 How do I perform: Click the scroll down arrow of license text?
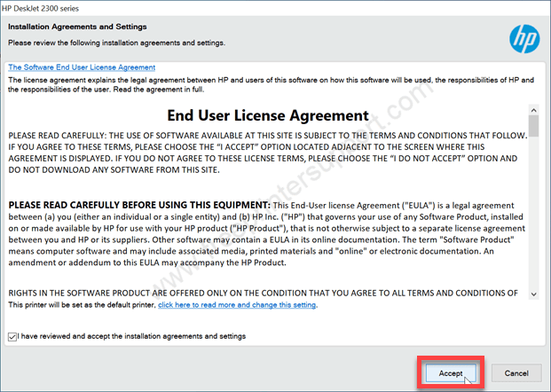pyautogui.click(x=534, y=294)
